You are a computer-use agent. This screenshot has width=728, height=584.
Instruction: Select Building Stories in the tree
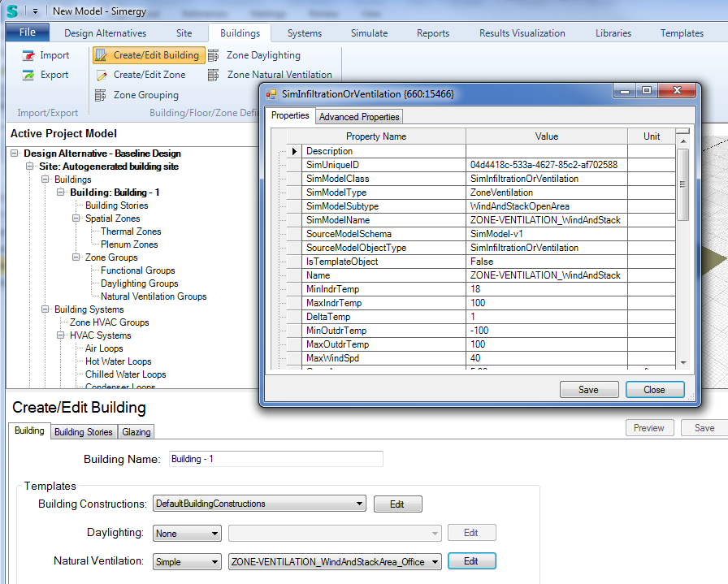116,205
